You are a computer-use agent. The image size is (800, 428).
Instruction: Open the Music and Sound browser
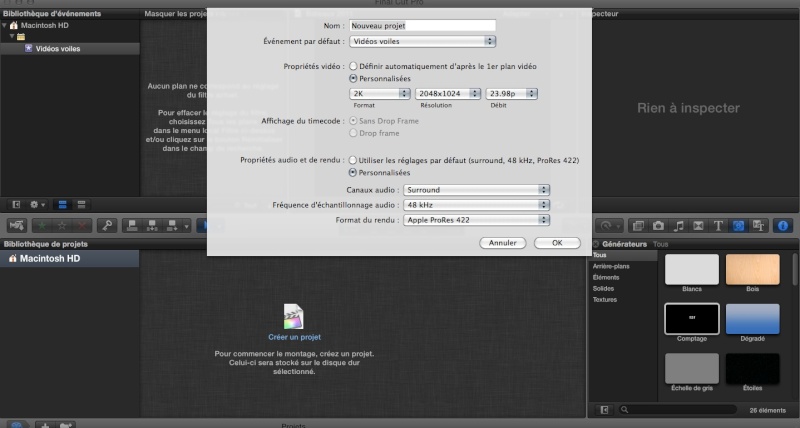coord(680,226)
